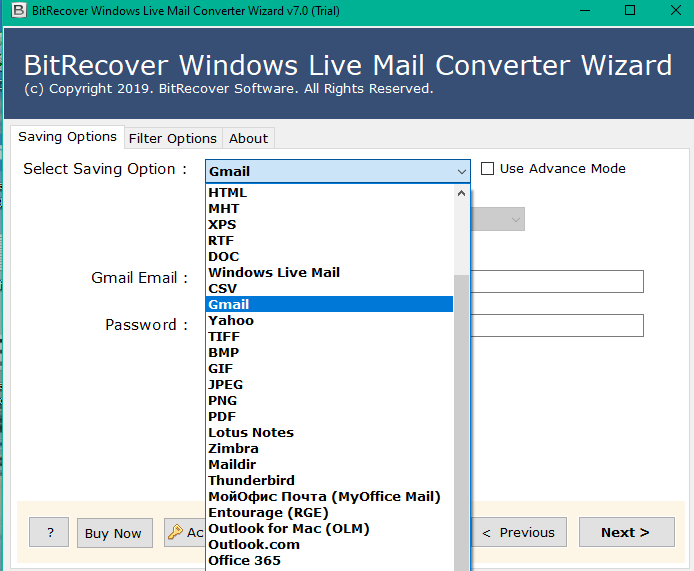Click the Buy Now button
Viewport: 694px width, 571px height.
113,533
